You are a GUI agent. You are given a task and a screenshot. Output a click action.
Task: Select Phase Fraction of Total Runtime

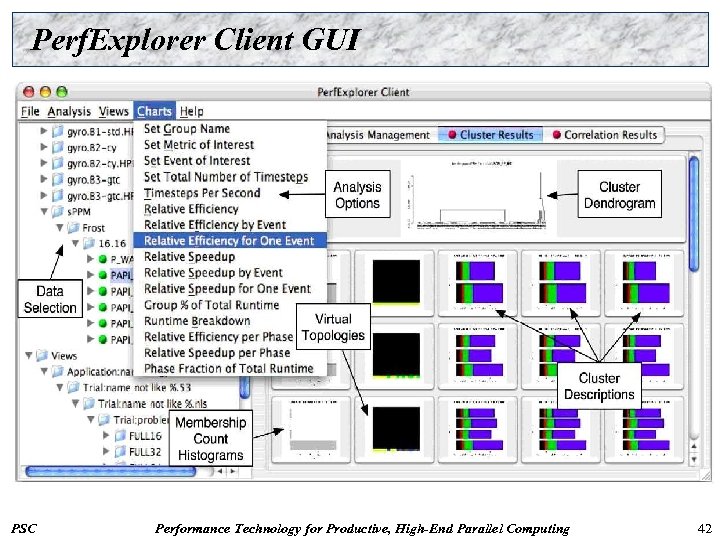(230, 369)
